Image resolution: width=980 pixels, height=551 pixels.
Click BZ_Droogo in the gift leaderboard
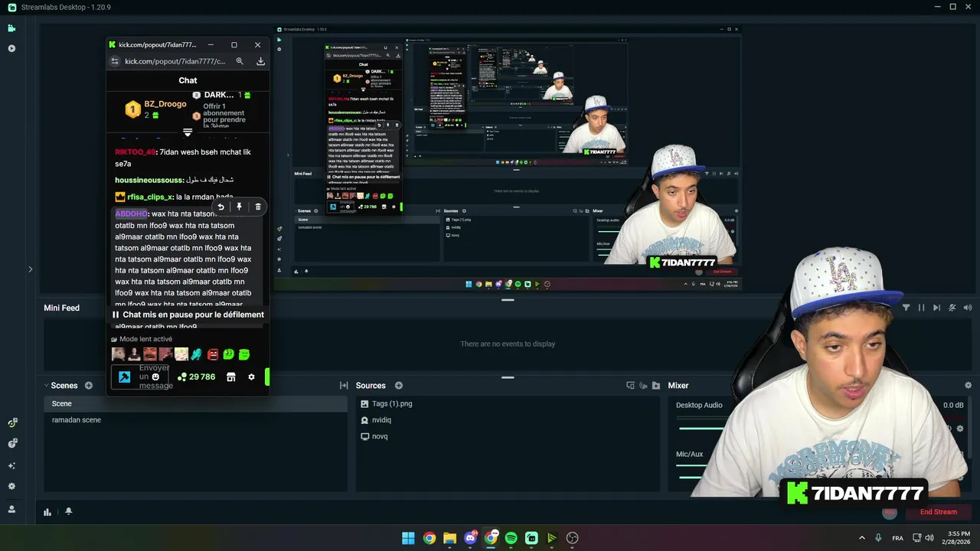coord(165,103)
